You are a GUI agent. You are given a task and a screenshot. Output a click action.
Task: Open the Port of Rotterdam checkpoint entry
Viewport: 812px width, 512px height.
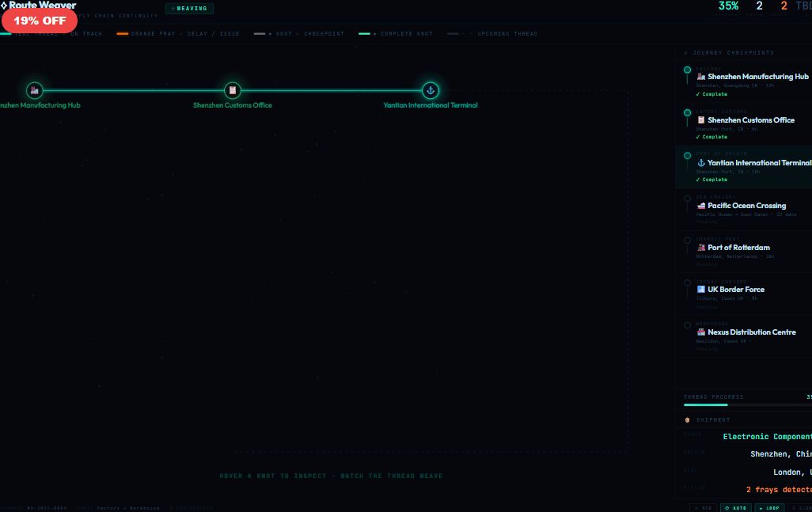pyautogui.click(x=752, y=252)
